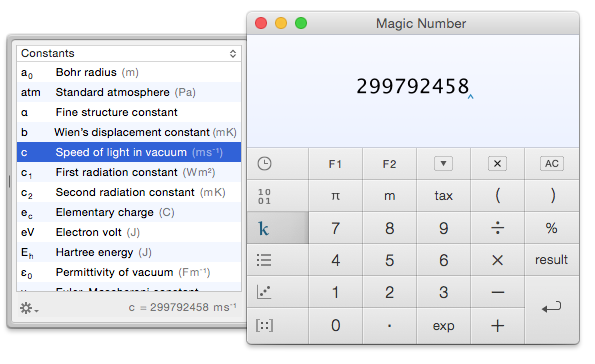Open the Constants category dropdown
Image resolution: width=595 pixels, height=364 pixels.
click(x=129, y=53)
